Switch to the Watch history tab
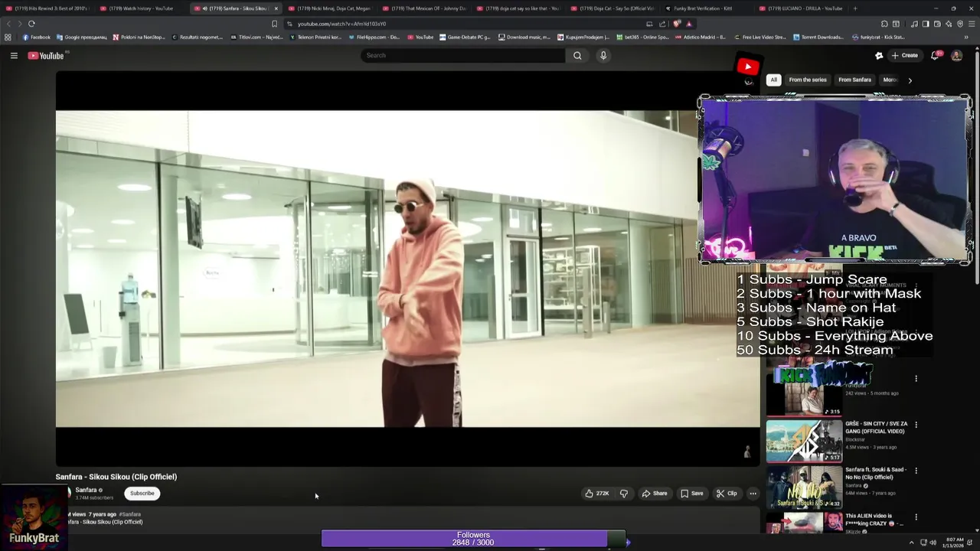980x551 pixels. click(x=141, y=8)
